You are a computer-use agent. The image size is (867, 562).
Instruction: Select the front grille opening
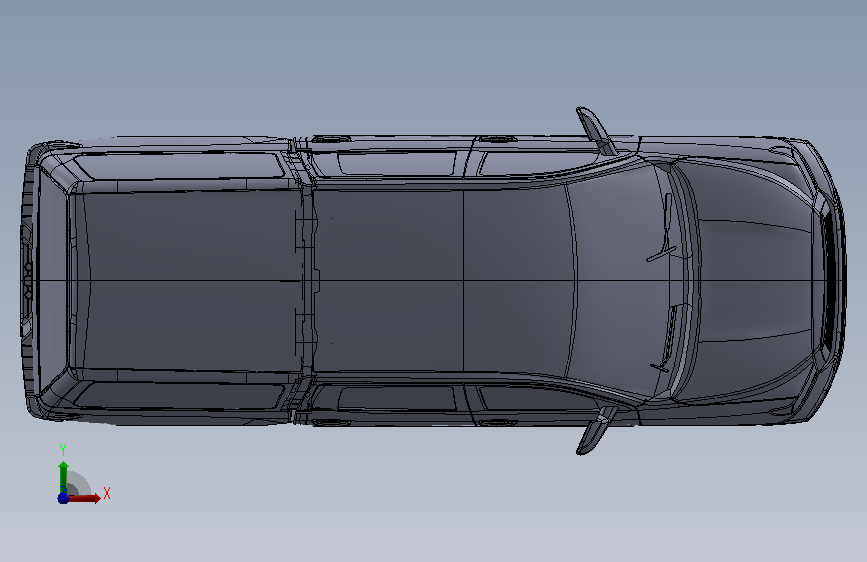(x=830, y=281)
